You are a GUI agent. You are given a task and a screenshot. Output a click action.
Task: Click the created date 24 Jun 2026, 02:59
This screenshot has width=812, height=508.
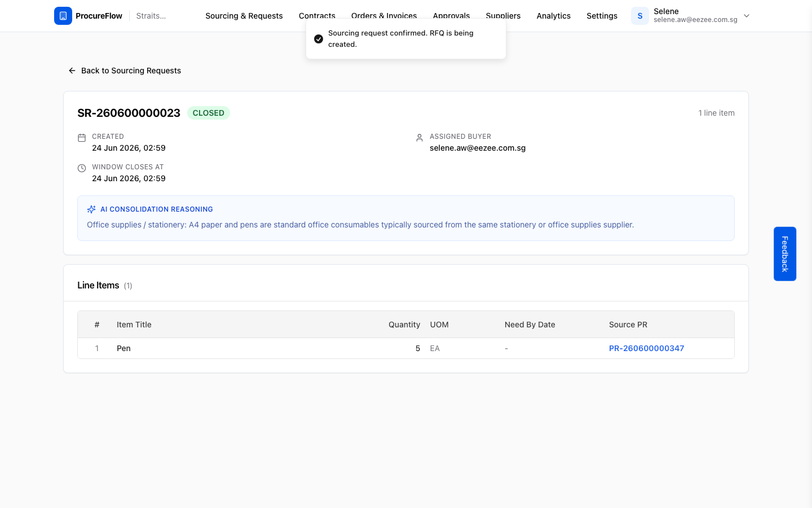point(129,148)
